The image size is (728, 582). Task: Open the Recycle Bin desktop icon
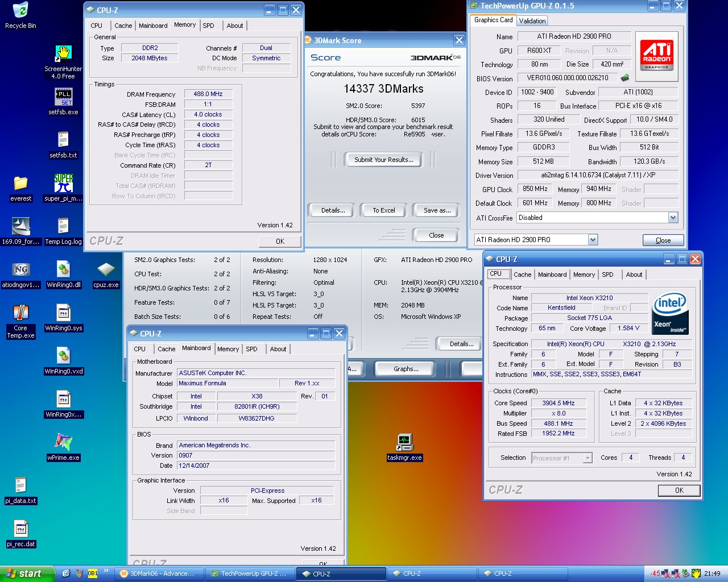pyautogui.click(x=20, y=15)
